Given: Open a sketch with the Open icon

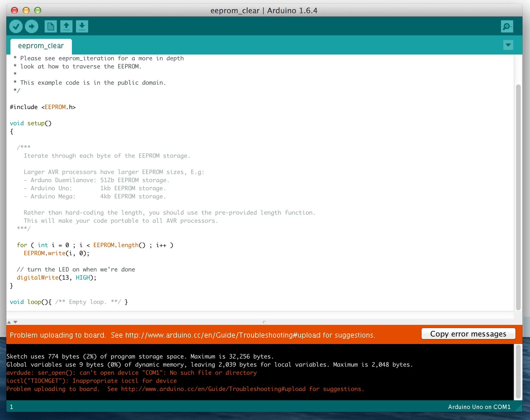Looking at the screenshot, I should click(x=66, y=26).
